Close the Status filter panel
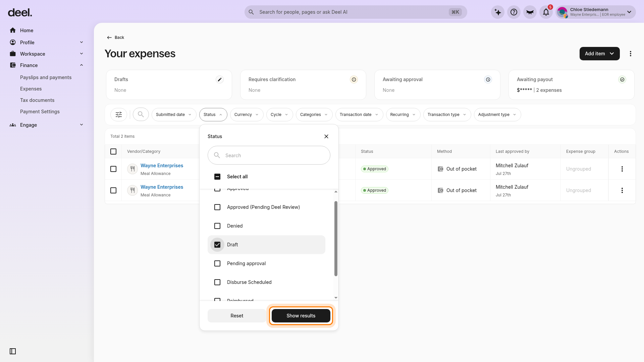 [x=326, y=136]
